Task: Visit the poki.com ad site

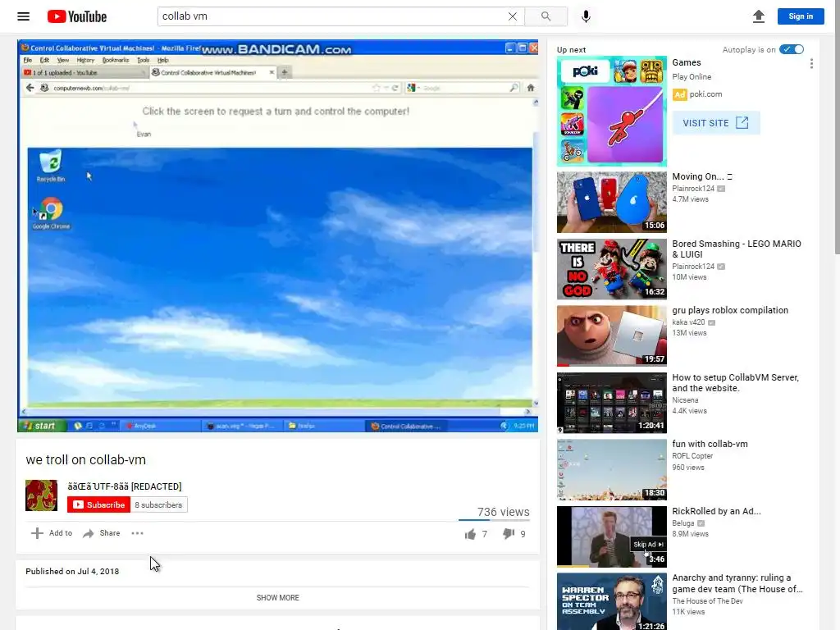Action: point(715,123)
